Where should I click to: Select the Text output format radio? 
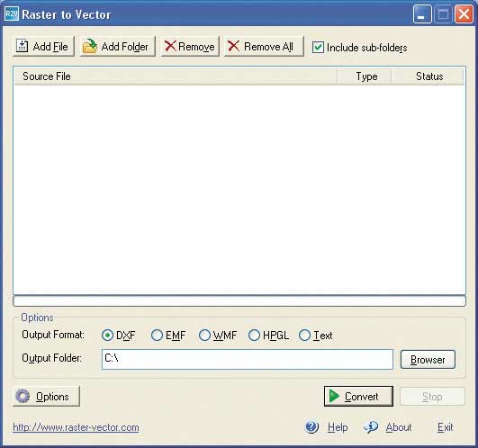click(304, 335)
